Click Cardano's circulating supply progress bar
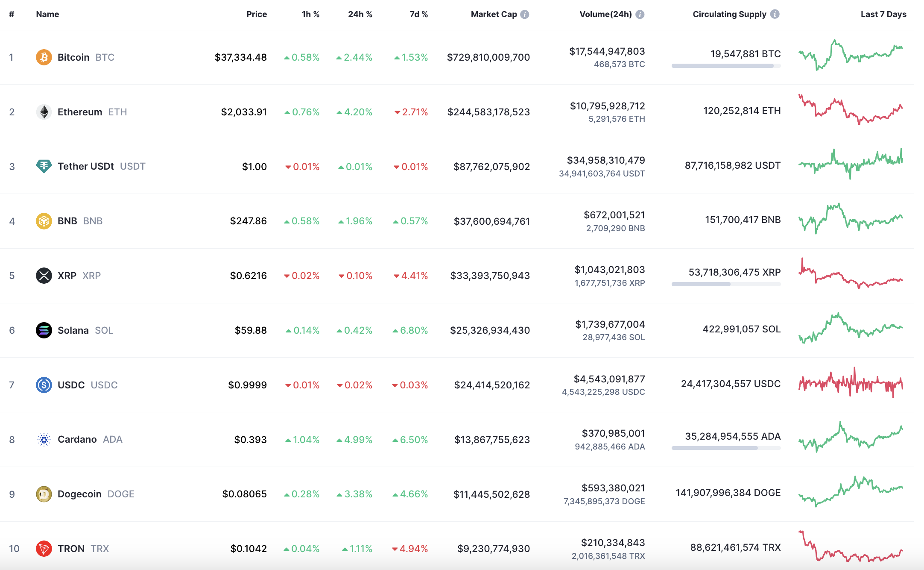 tap(726, 448)
